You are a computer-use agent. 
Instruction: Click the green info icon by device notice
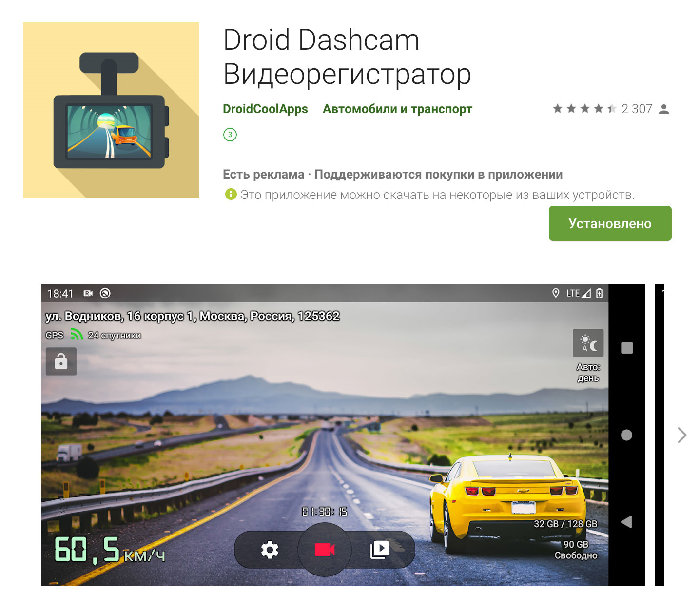click(x=230, y=194)
